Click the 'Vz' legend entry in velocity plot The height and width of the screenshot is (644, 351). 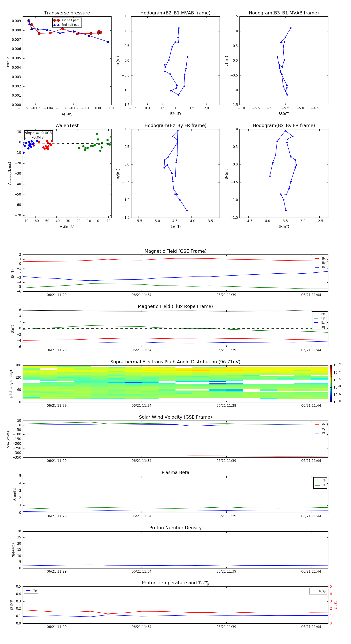(x=320, y=433)
